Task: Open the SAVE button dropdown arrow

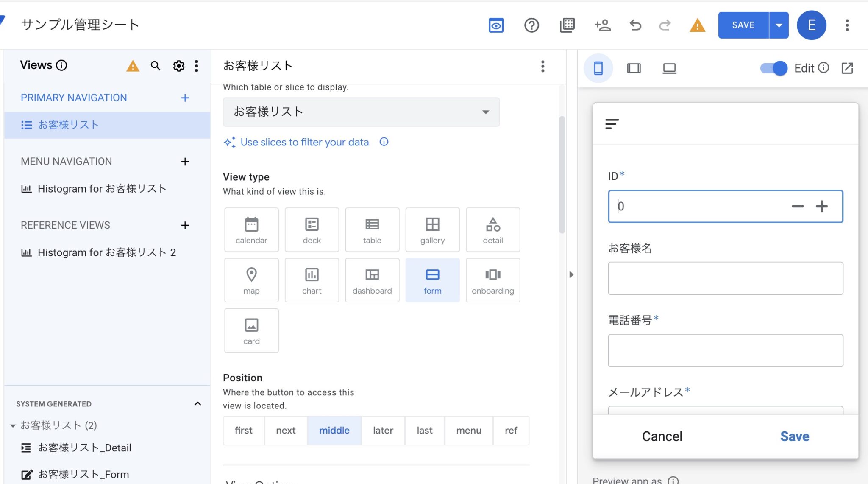Action: coord(779,25)
